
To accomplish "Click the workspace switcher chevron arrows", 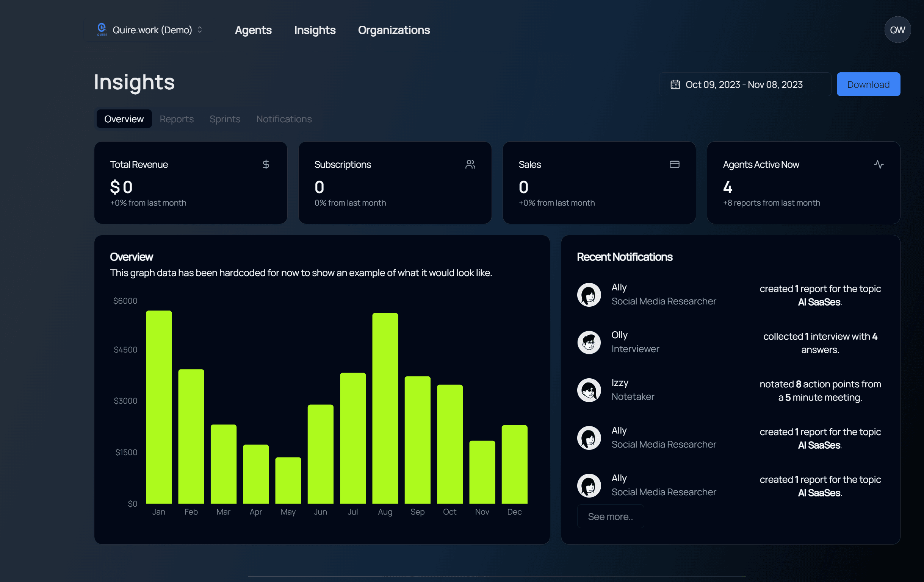I will pyautogui.click(x=199, y=30).
